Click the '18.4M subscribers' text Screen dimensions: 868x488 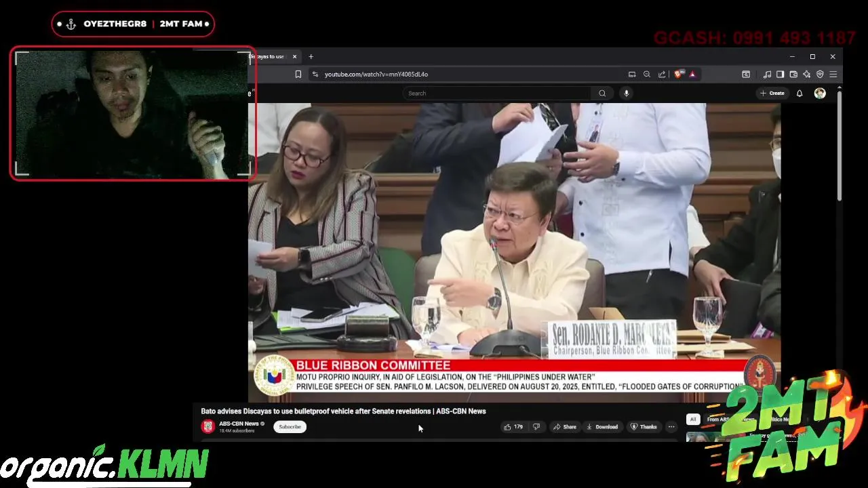(x=237, y=431)
